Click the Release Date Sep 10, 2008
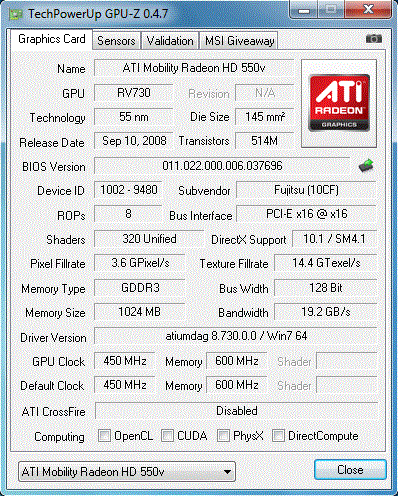398x496 pixels. 134,141
